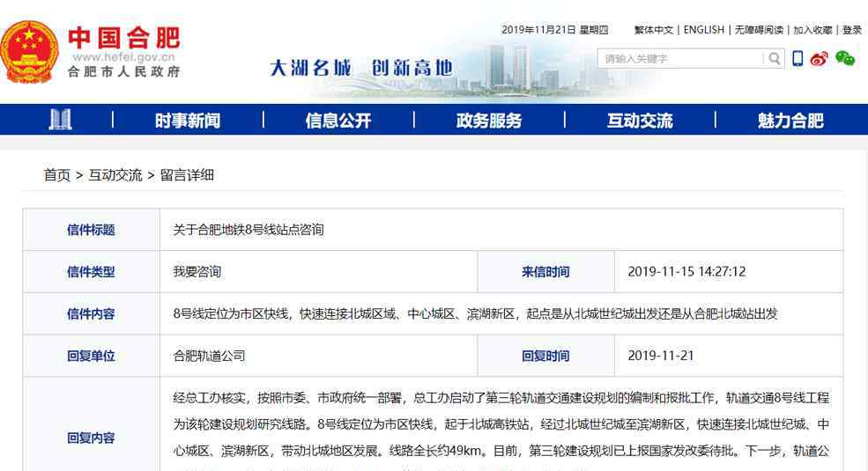This screenshot has width=868, height=471.
Task: Click the 回复时间 label cell
Action: pos(545,356)
